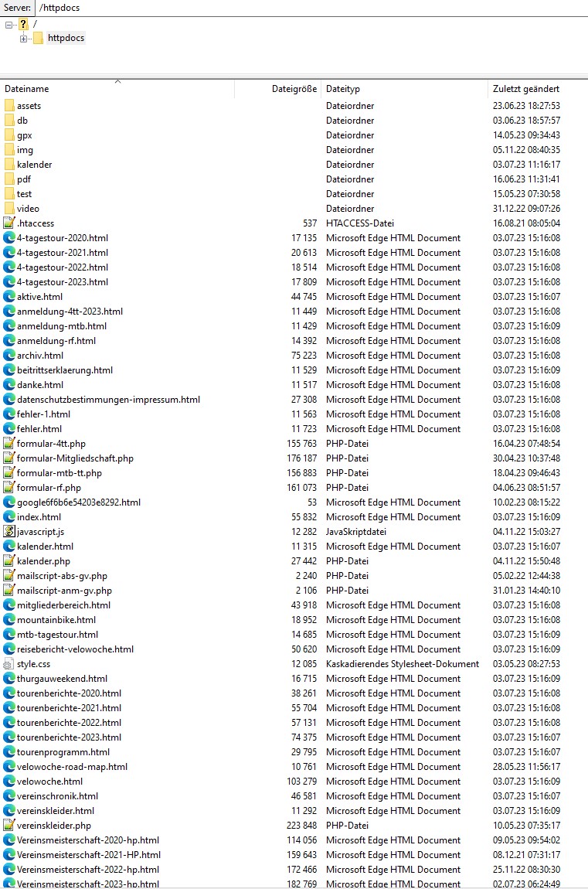588x889 pixels.
Task: Click the file type "Kaskadierendes Stylesheet-Dokument"
Action: pos(403,664)
